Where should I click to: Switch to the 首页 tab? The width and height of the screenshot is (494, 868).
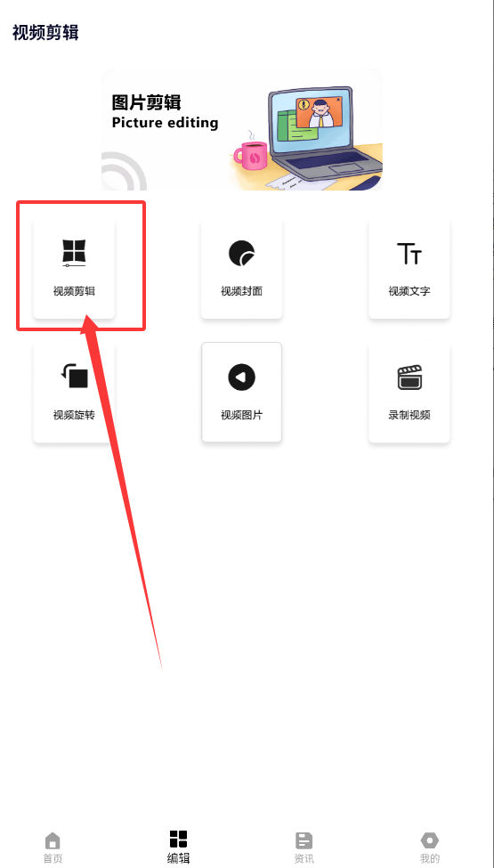click(53, 848)
